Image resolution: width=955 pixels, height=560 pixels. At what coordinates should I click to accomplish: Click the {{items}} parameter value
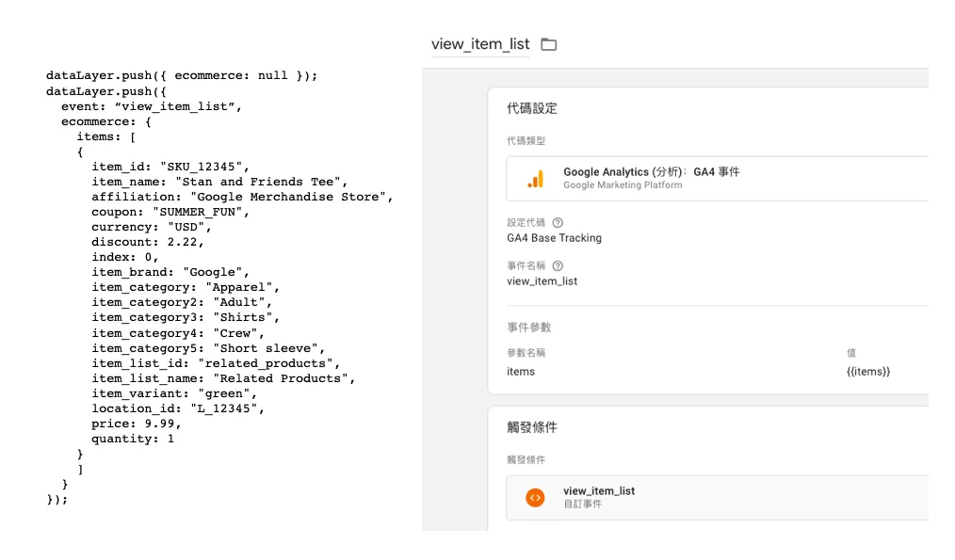click(x=868, y=372)
